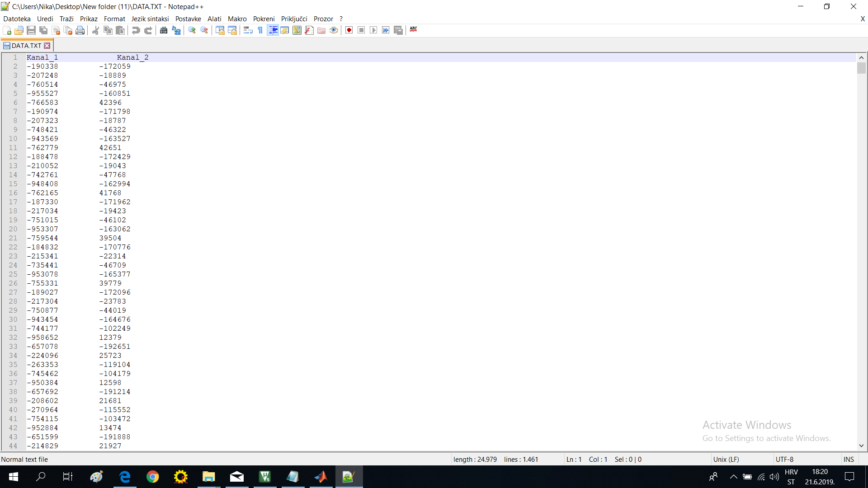This screenshot has height=488, width=868.
Task: Open the Prozor menu
Action: pyautogui.click(x=323, y=19)
